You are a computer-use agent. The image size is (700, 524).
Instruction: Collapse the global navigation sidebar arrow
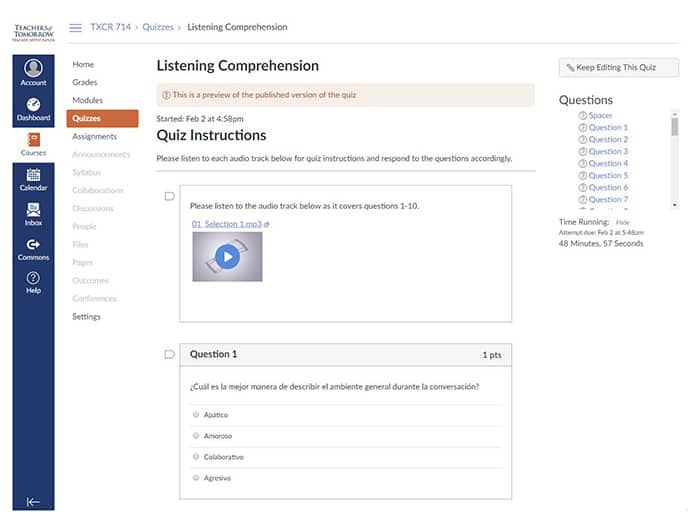pos(33,502)
